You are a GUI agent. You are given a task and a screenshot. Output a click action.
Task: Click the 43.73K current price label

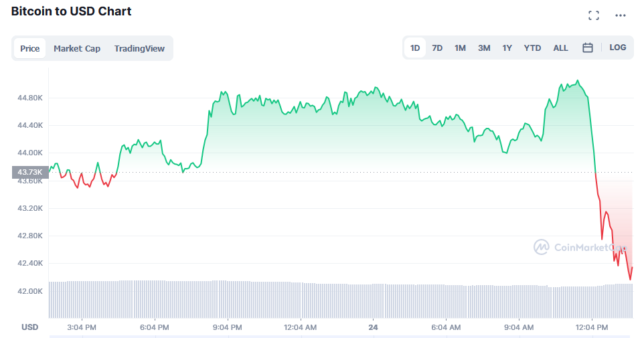(29, 173)
